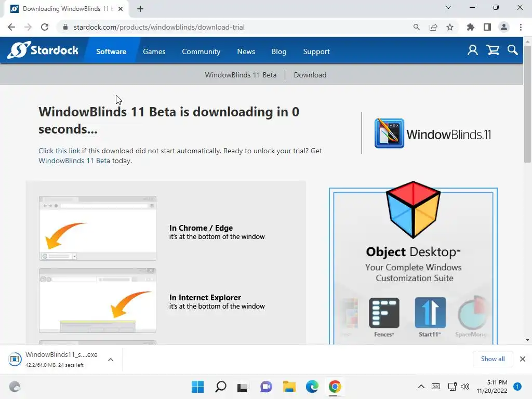Open a new browser tab
The height and width of the screenshot is (399, 532).
point(140,9)
